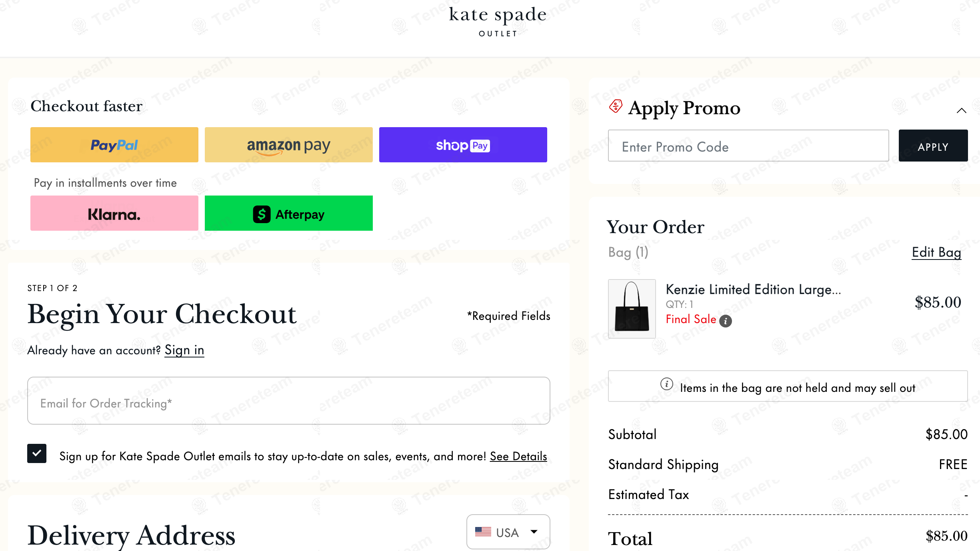Viewport: 980px width, 551px height.
Task: Sign in to an existing account
Action: [x=184, y=350]
